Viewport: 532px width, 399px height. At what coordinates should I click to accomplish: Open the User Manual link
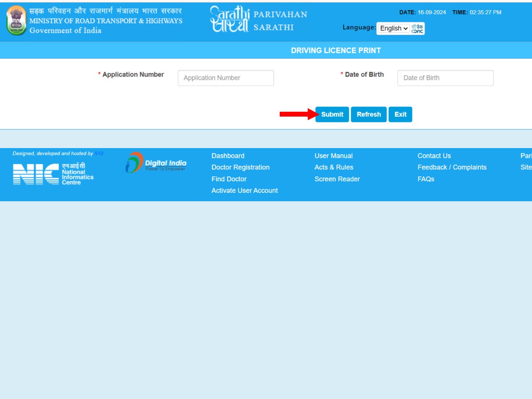(333, 156)
